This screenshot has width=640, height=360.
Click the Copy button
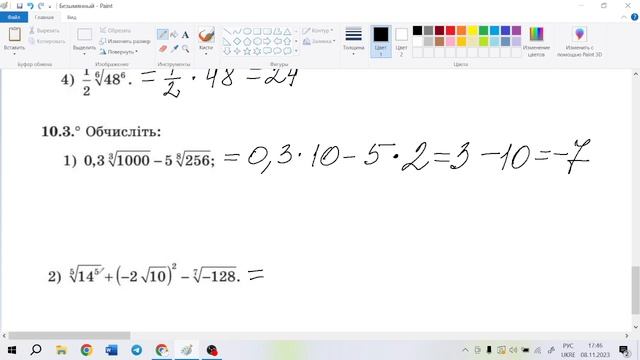(47, 41)
